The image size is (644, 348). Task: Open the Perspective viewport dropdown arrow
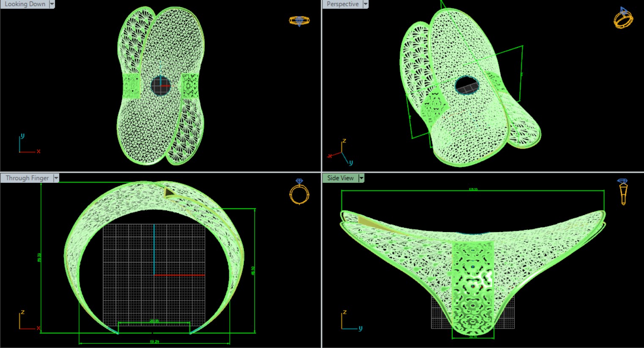(x=366, y=4)
